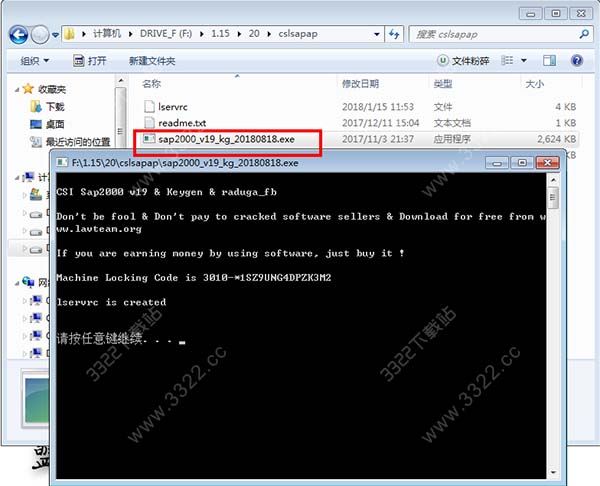The height and width of the screenshot is (486, 600).
Task: Open 最近访问的位置 in the navigation pane
Action: (78, 142)
